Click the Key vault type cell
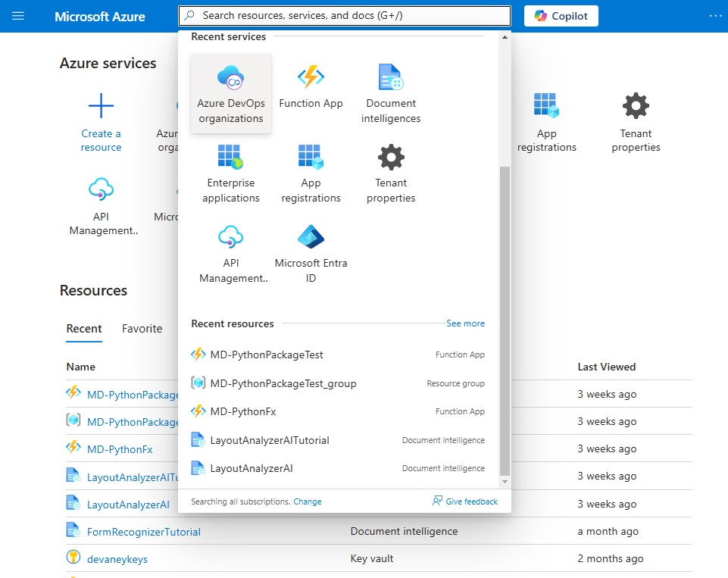 pyautogui.click(x=372, y=558)
